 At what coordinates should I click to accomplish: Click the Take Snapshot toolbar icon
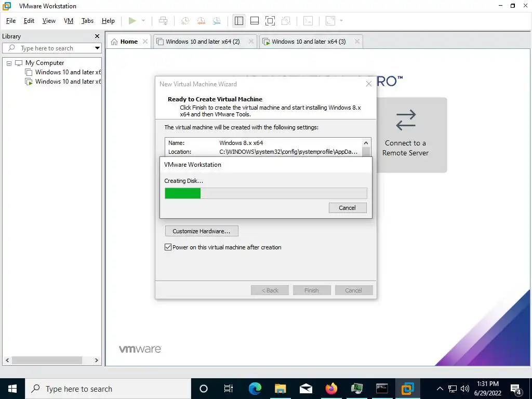(x=185, y=21)
